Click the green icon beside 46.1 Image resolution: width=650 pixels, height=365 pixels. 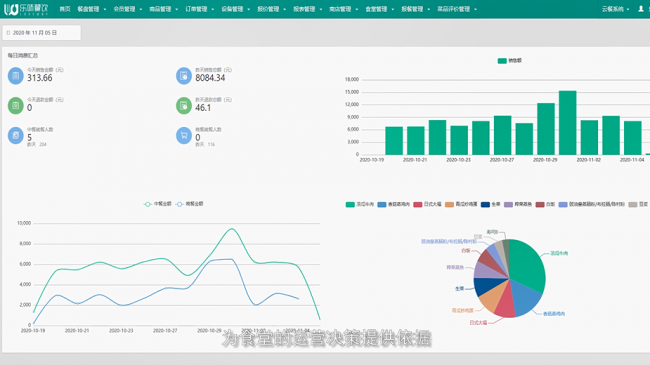(184, 106)
